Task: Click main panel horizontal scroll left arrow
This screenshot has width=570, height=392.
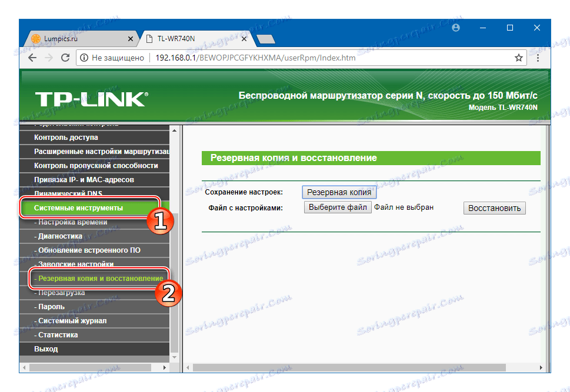Action: (188, 368)
